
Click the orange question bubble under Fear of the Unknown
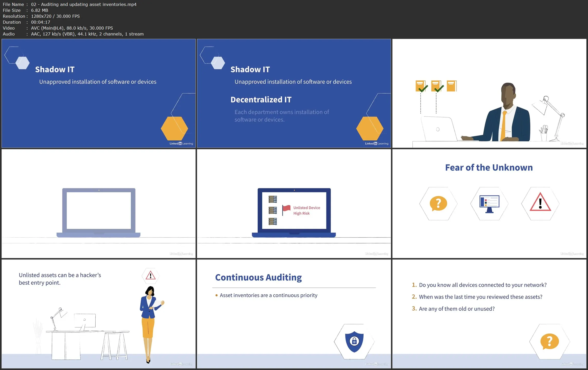click(x=438, y=203)
